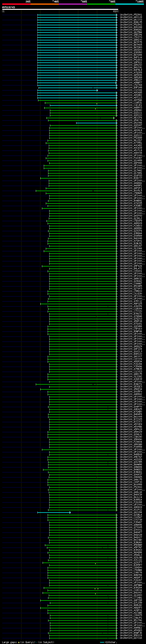Open hit UniRef100_C5XZ73
Viewport: 146px width, 644px height.
(x=131, y=37)
